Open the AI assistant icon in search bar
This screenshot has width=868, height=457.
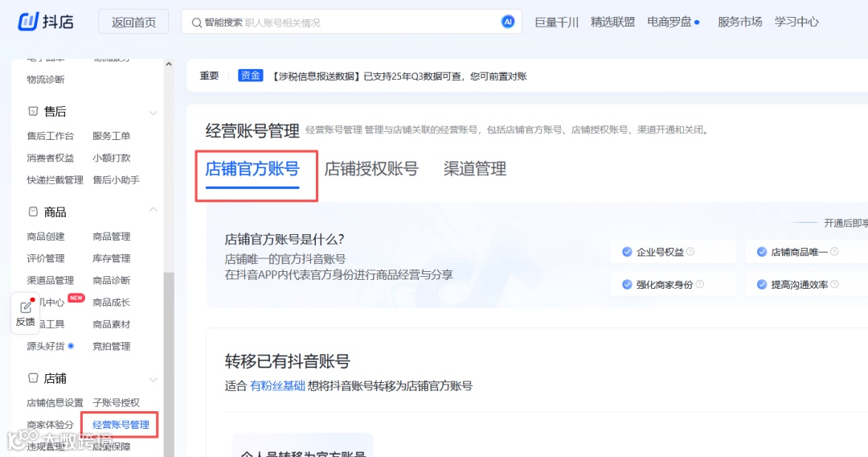click(x=508, y=22)
